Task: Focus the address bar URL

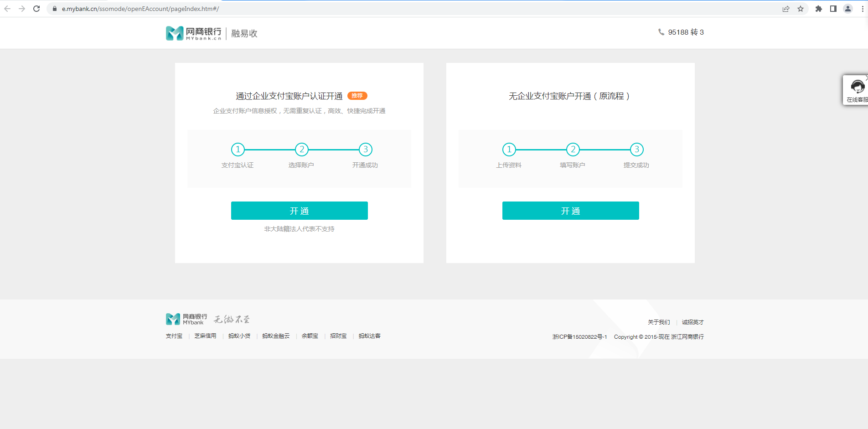Action: click(x=140, y=9)
